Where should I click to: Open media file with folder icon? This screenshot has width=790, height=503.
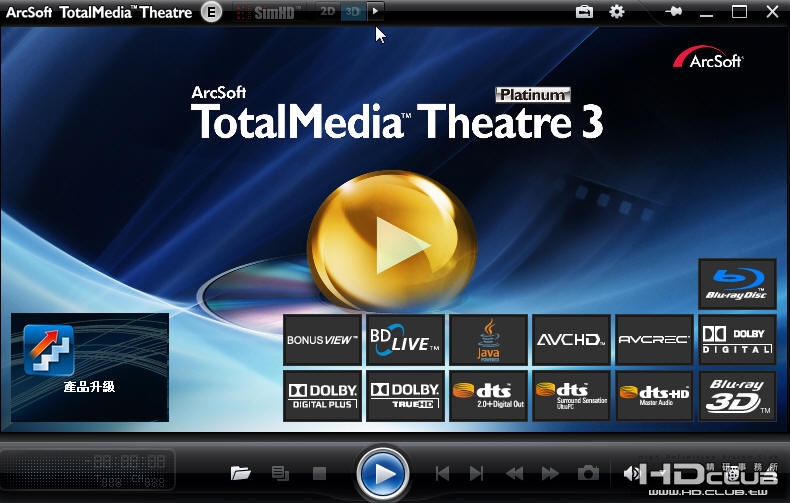click(240, 473)
